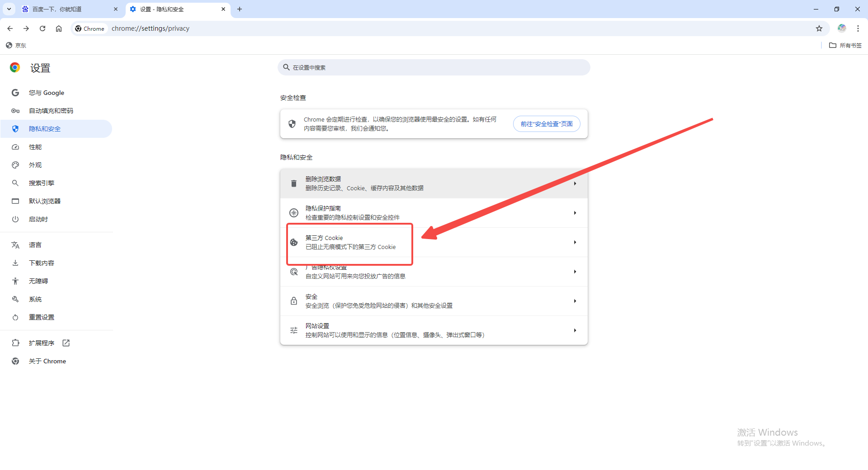
Task: Click the 前往"安全检查"页面 button
Action: coord(547,124)
